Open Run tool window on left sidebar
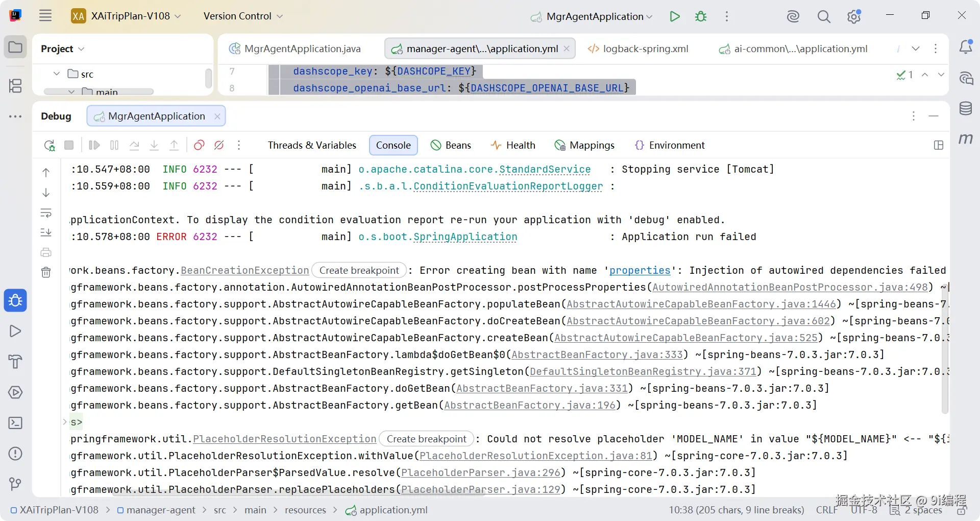 click(15, 331)
